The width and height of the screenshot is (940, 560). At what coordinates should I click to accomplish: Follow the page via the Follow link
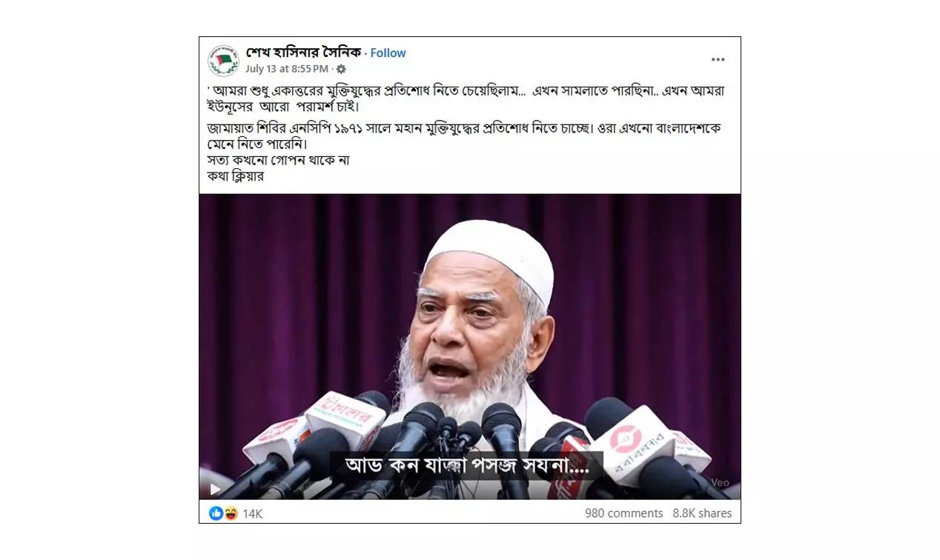(x=388, y=53)
